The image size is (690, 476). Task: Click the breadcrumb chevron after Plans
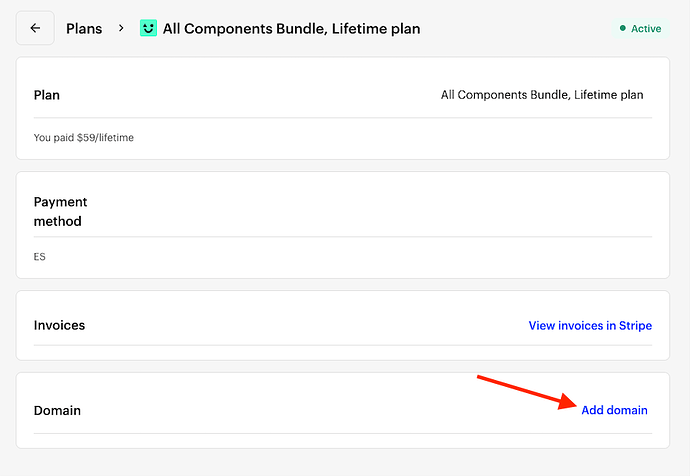[x=121, y=28]
